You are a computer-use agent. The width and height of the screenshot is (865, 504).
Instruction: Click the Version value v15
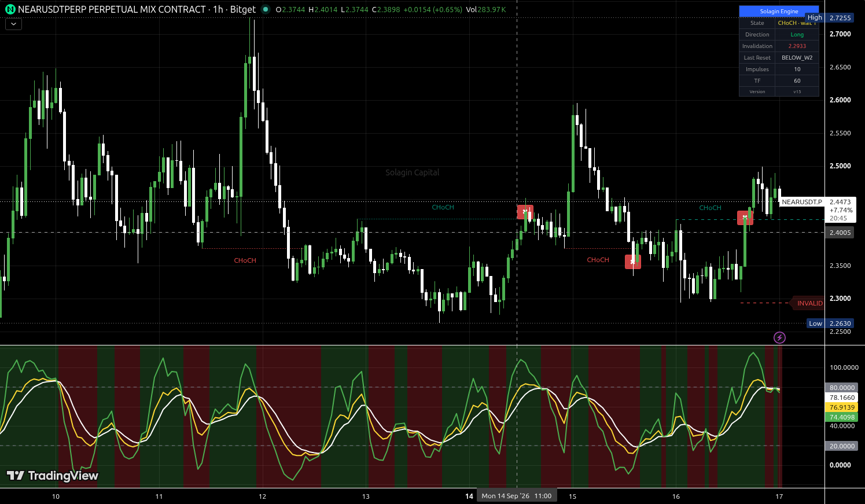coord(797,92)
